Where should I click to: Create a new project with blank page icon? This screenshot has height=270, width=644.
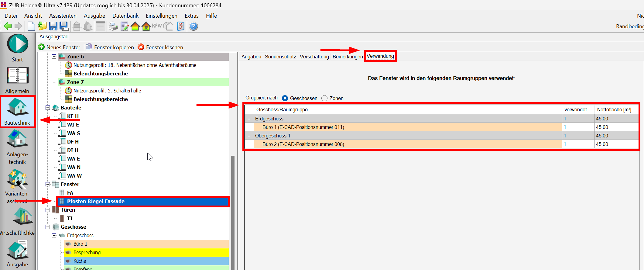tap(31, 26)
